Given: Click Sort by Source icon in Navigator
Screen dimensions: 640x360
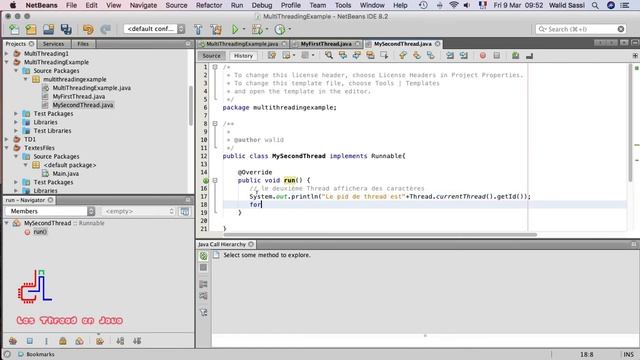Looking at the screenshot, I should pos(137,341).
